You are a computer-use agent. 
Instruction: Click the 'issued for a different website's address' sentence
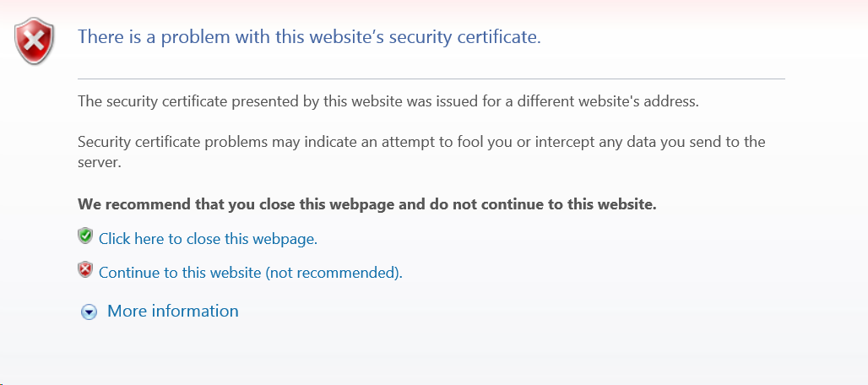(x=388, y=102)
